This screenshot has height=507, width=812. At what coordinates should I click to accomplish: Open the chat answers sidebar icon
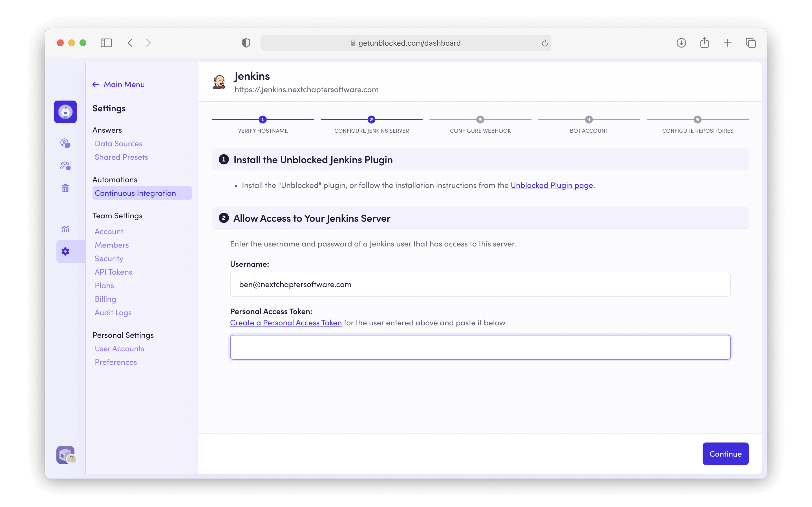65,144
